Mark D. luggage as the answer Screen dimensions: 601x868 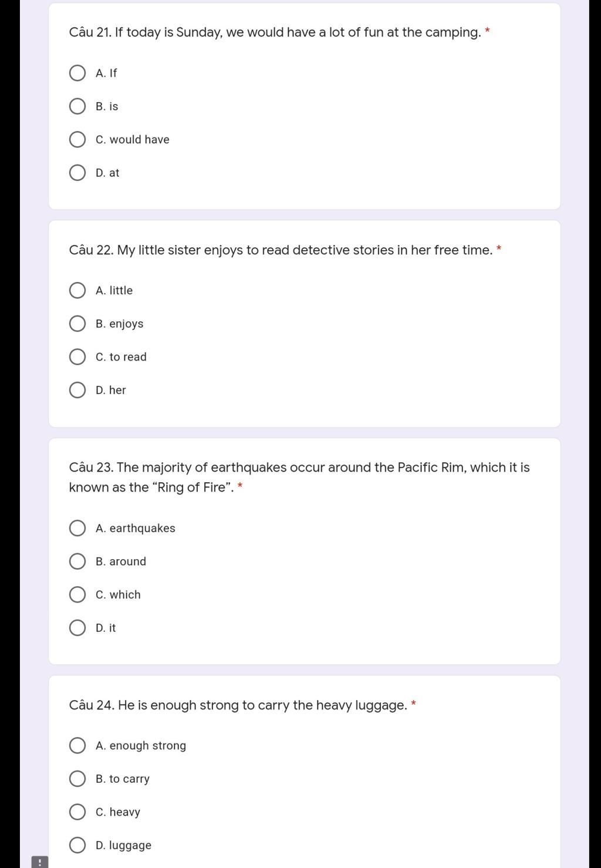[x=77, y=845]
